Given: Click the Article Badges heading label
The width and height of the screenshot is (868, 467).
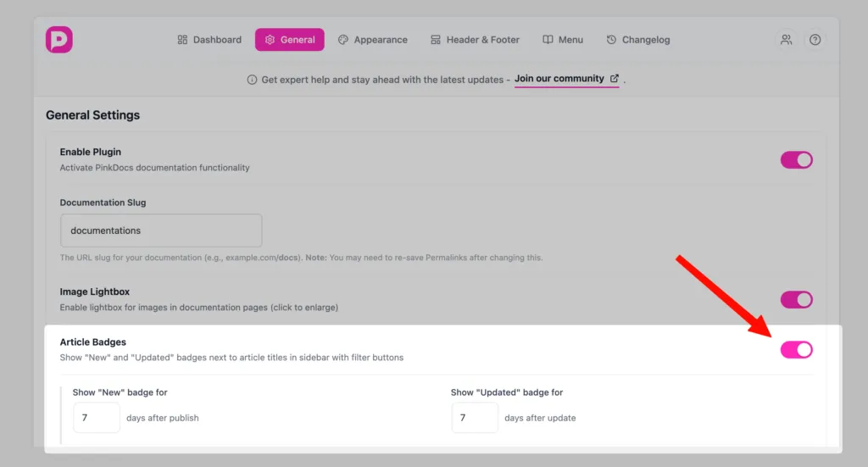Looking at the screenshot, I should click(93, 342).
